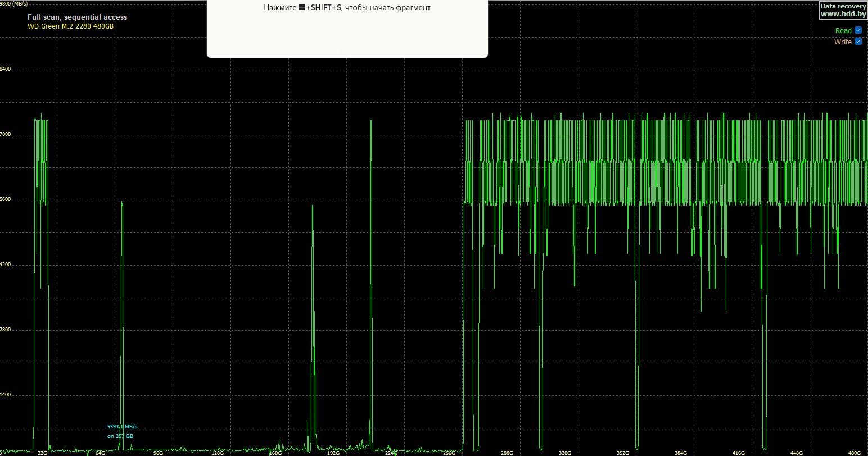This screenshot has height=456, width=868.
Task: Click the 320G marker on capacity axis
Action: 564,452
